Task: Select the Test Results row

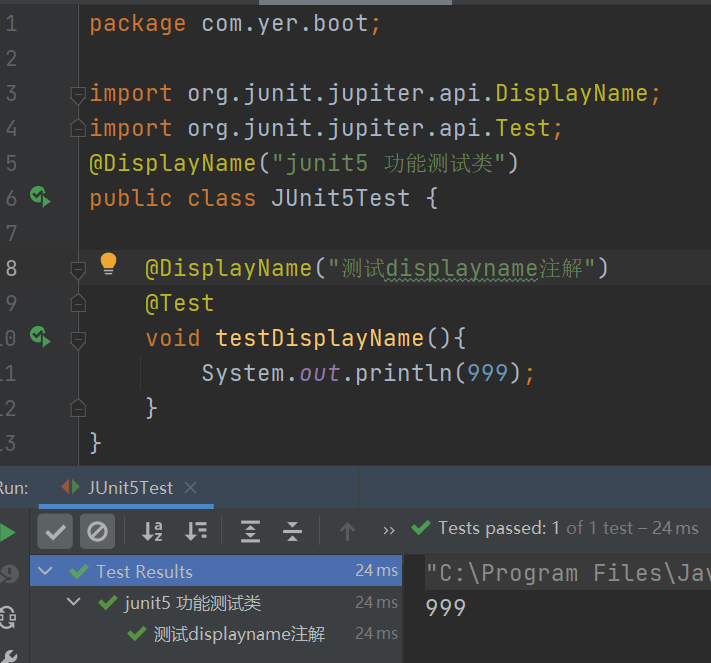Action: [216, 571]
